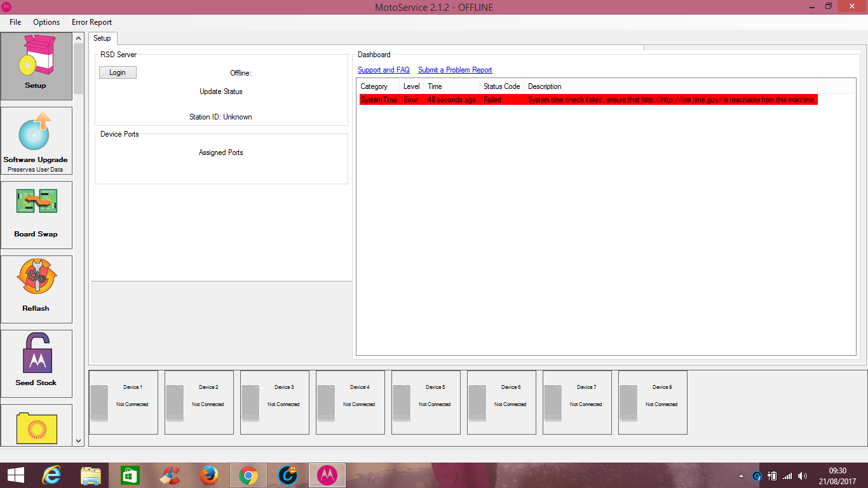Sort dashboard by Level column
Viewport: 868px width, 488px height.
pos(412,86)
